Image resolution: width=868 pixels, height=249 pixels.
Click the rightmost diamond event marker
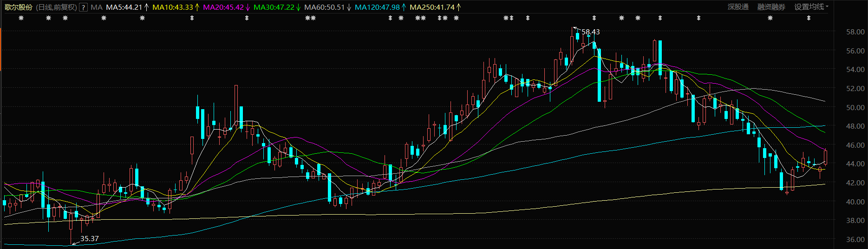(809, 18)
